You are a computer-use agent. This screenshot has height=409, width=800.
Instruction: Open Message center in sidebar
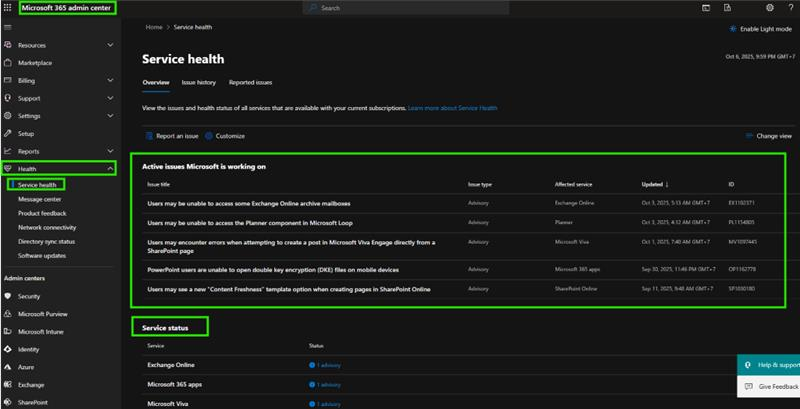pos(40,199)
